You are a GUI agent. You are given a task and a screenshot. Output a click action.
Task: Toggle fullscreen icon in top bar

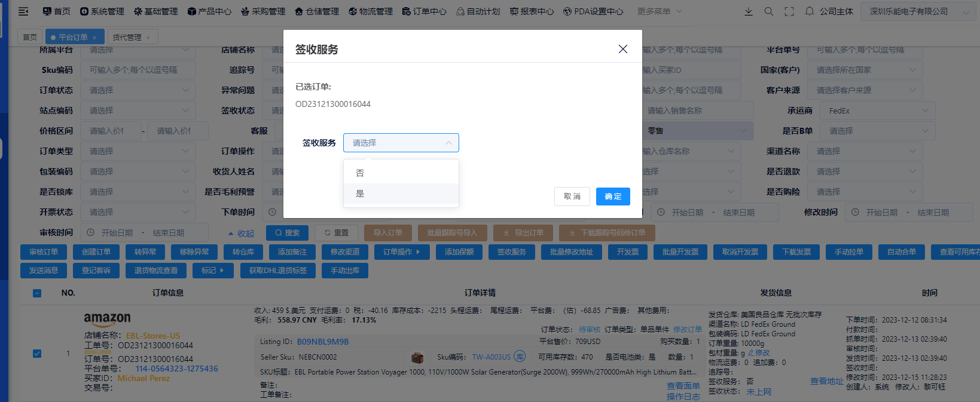click(x=789, y=11)
